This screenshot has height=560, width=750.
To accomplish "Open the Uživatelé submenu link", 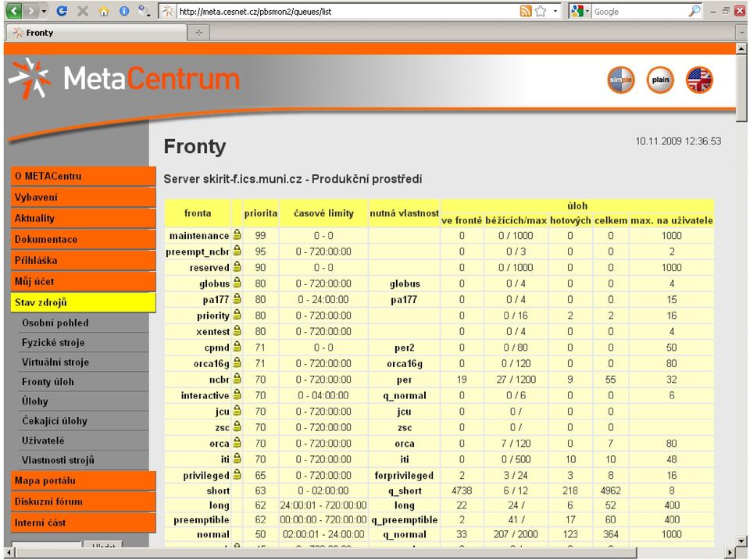I will coord(43,441).
